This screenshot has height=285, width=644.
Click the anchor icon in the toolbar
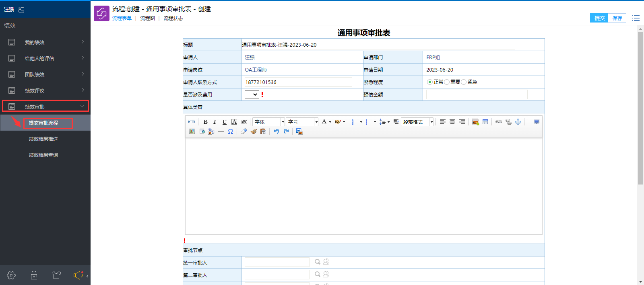click(x=518, y=122)
